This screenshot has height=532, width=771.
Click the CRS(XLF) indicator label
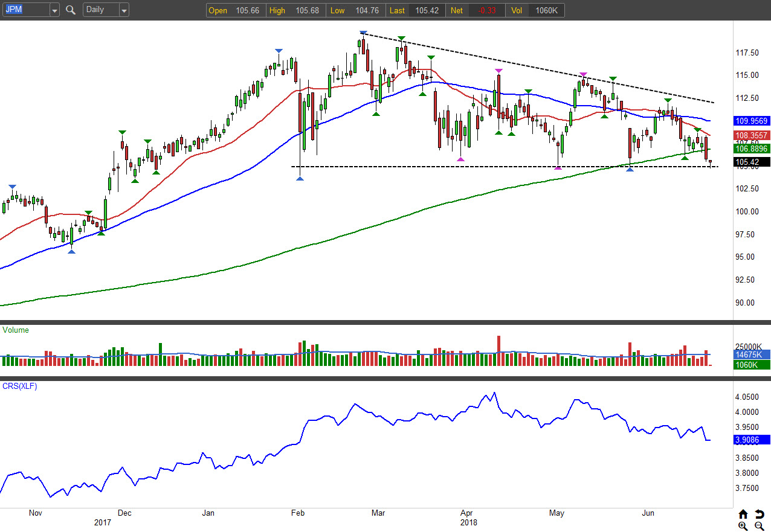20,386
